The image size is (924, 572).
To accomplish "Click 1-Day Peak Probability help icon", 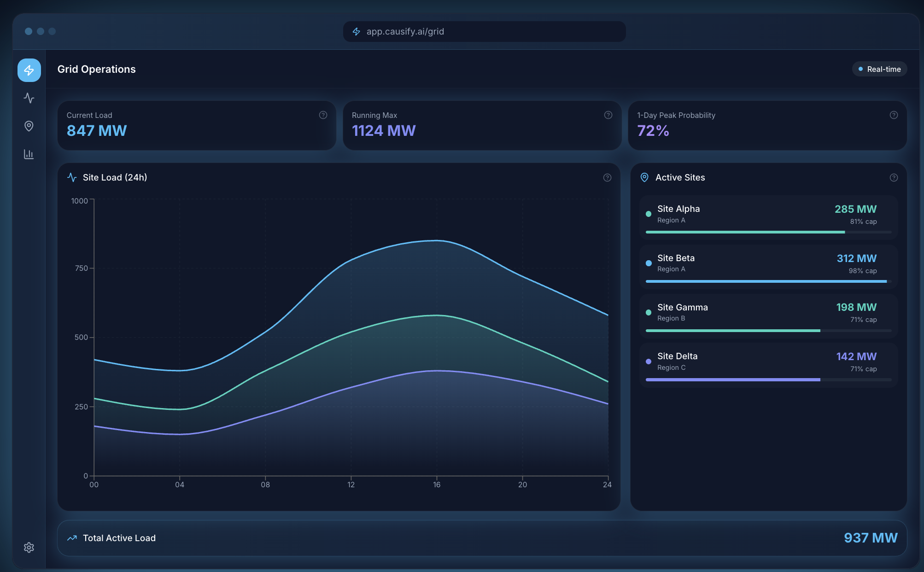I will coord(894,115).
